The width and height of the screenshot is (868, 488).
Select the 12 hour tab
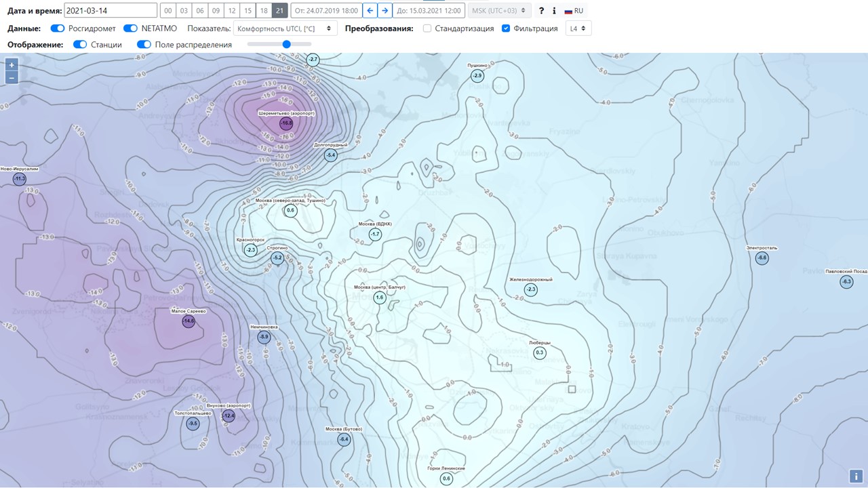232,11
